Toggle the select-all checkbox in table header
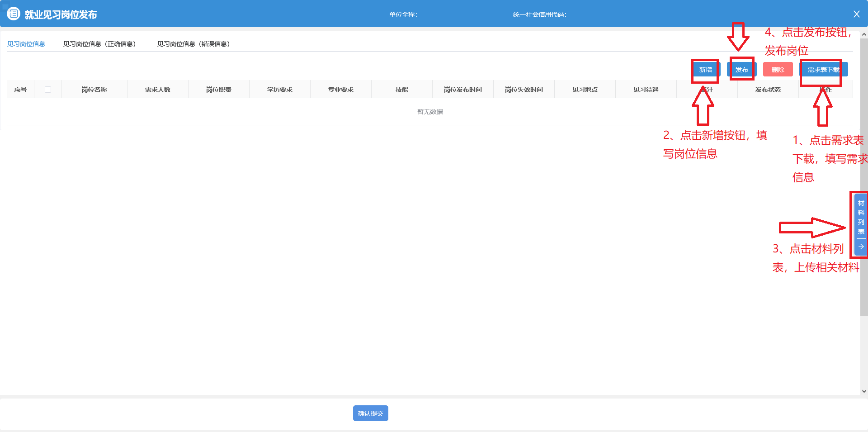 [x=48, y=90]
